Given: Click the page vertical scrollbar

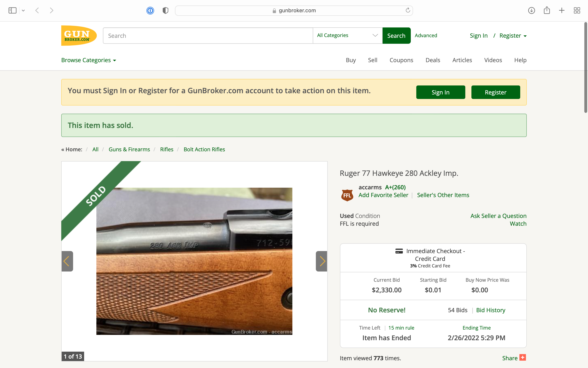Looking at the screenshot, I should click(586, 67).
